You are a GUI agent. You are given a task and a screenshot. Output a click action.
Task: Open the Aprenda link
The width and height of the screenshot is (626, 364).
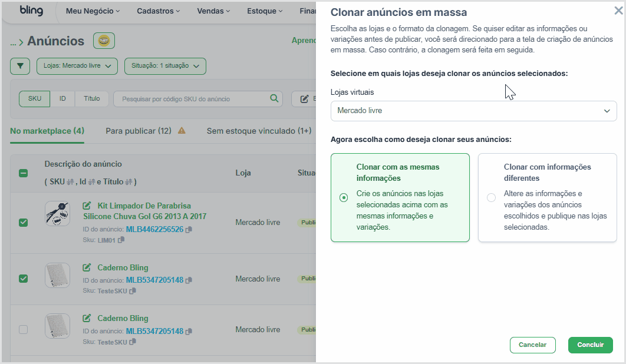pyautogui.click(x=304, y=40)
